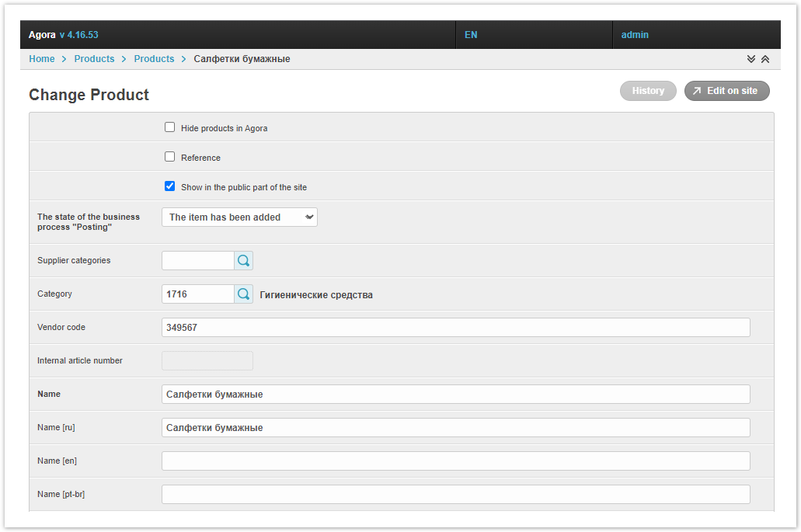Focus the Vendor code input field
The image size is (801, 532).
pyautogui.click(x=455, y=328)
